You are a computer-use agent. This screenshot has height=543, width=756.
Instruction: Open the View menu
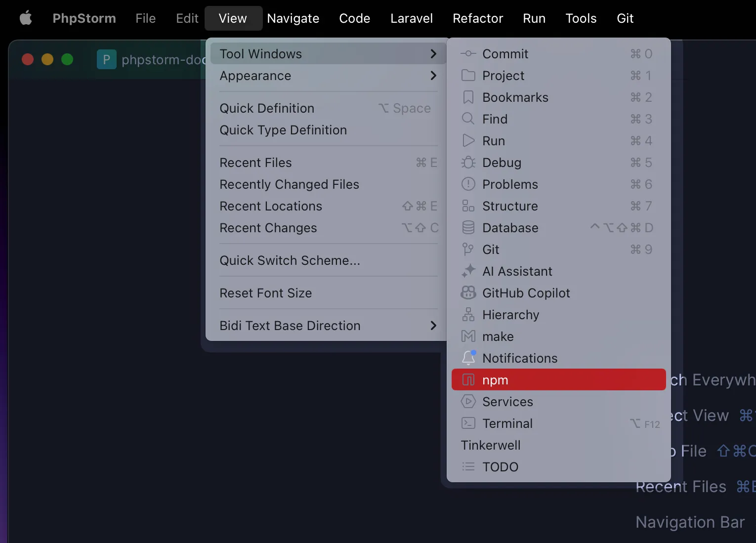pyautogui.click(x=233, y=18)
